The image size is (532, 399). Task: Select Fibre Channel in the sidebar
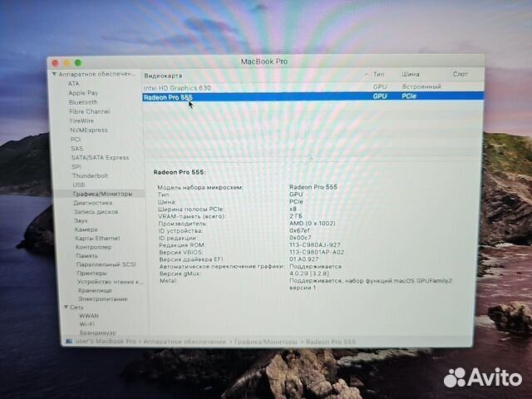(90, 111)
